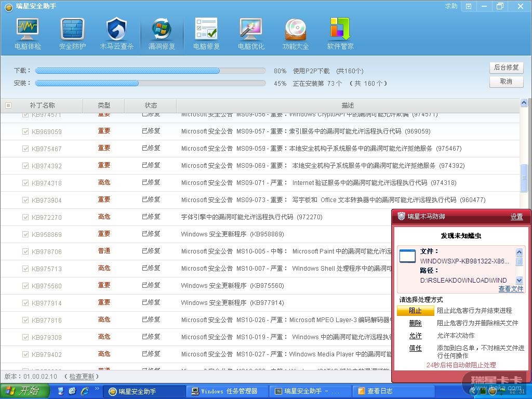Click 取消 cancel button
Viewport: 532px width, 399px height.
(506, 82)
